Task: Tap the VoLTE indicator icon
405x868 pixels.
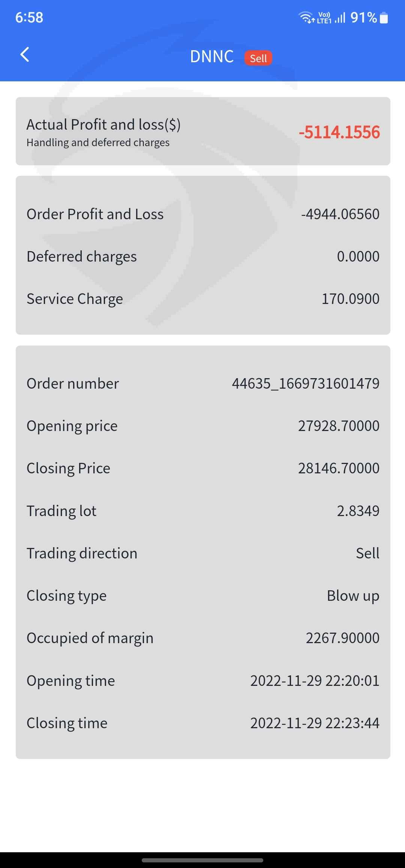Action: [x=324, y=18]
